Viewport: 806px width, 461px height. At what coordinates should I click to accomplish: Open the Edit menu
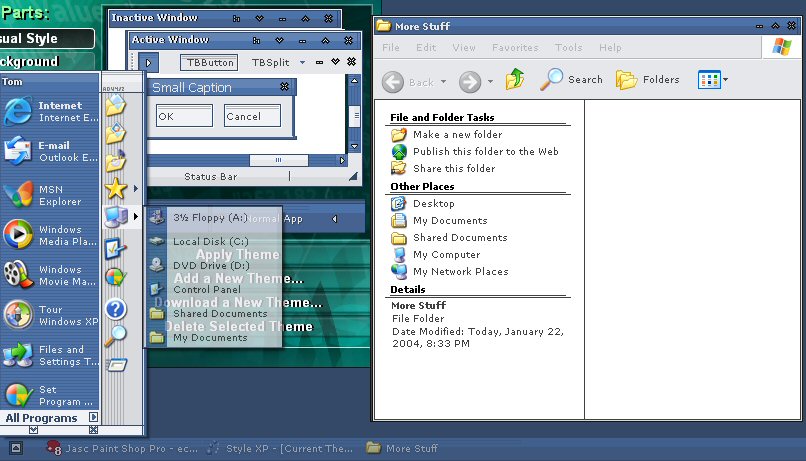point(426,47)
